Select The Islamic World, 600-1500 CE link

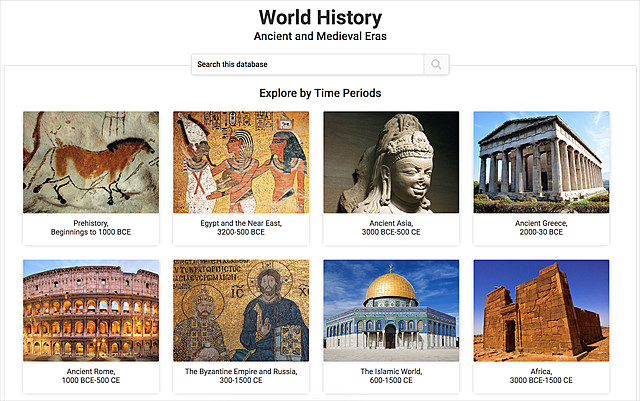coord(391,376)
